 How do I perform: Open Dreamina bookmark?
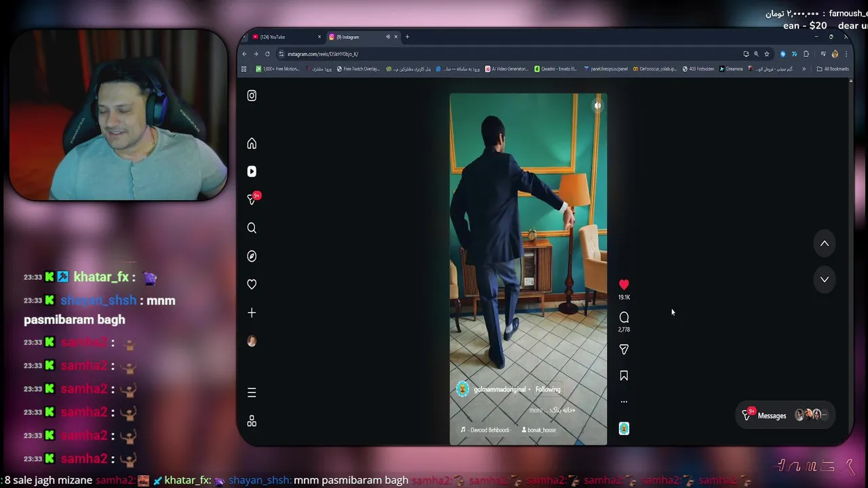tap(731, 68)
